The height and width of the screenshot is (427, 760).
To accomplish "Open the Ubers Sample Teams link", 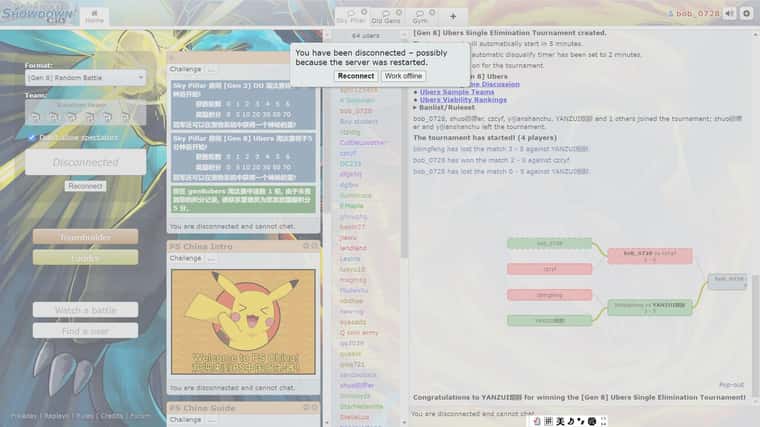I will click(457, 92).
